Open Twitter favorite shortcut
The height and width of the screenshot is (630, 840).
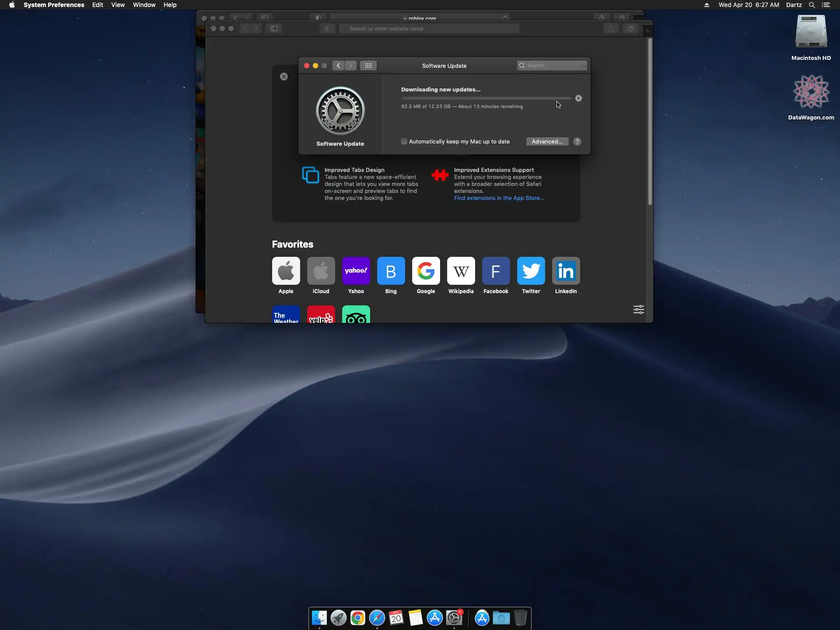click(531, 271)
